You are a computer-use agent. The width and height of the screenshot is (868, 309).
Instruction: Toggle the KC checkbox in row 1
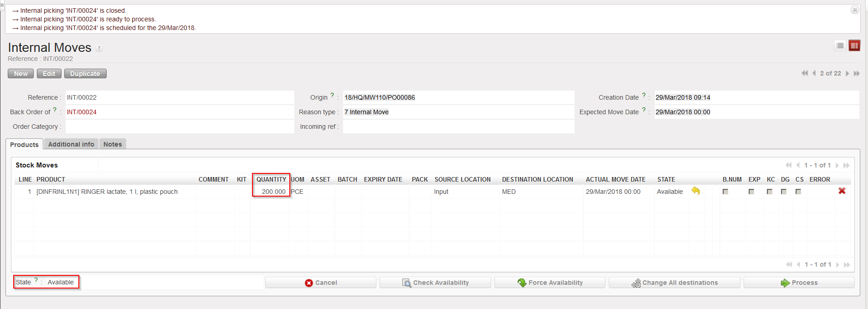coord(770,192)
